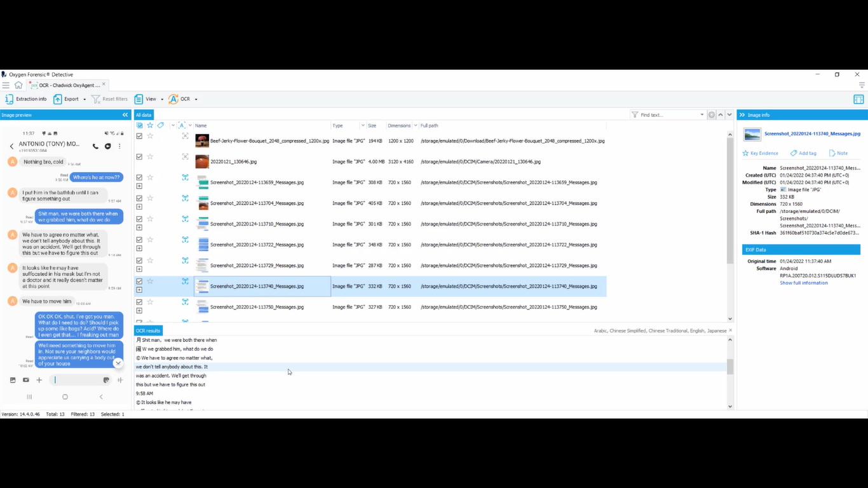
Task: Click the Home icon near top-left
Action: coord(19,85)
